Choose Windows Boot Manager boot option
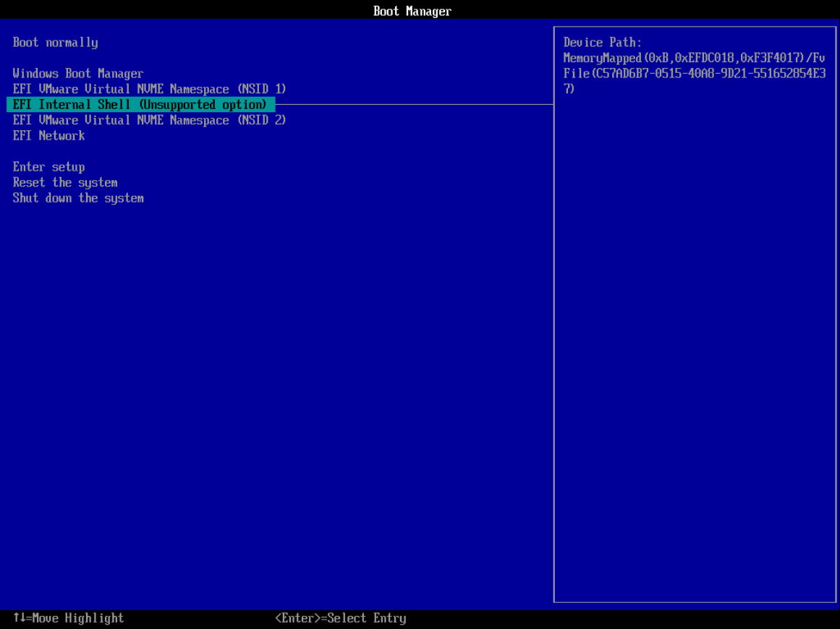 [x=77, y=73]
